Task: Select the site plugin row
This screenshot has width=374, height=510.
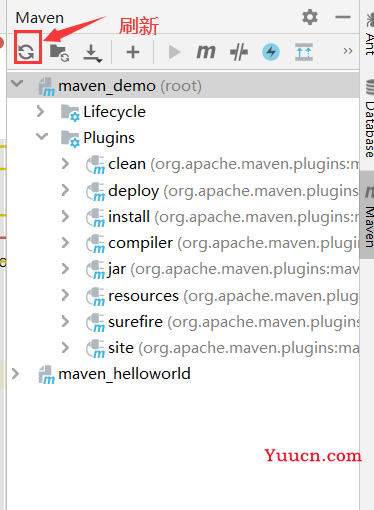Action: 183,348
